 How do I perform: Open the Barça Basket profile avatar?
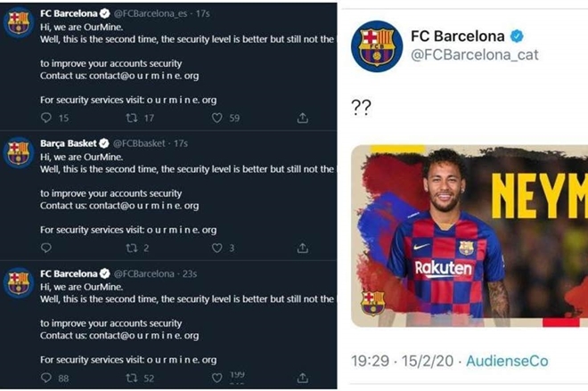click(x=19, y=152)
